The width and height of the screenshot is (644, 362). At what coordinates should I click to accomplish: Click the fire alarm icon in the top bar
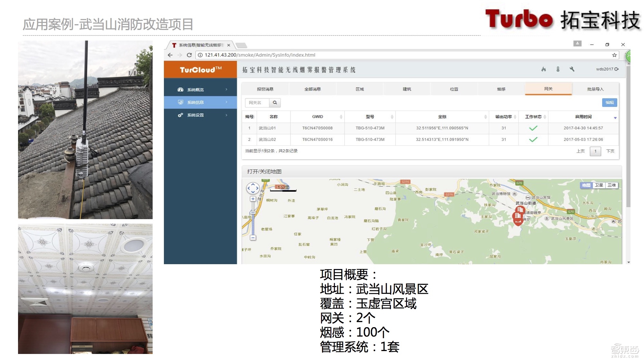coord(544,69)
